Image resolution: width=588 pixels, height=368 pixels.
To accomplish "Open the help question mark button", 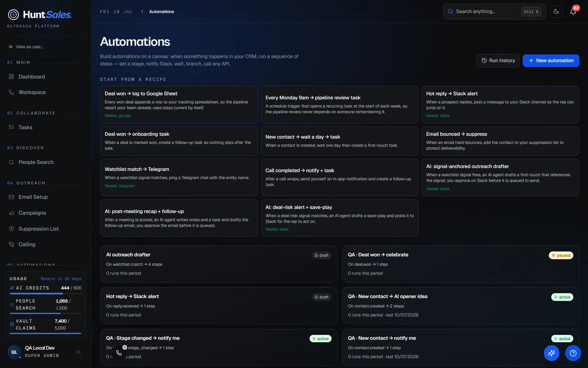I will 573,353.
